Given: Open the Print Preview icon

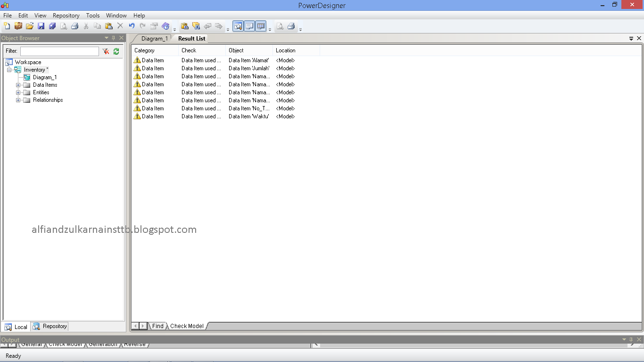Looking at the screenshot, I should pyautogui.click(x=64, y=26).
